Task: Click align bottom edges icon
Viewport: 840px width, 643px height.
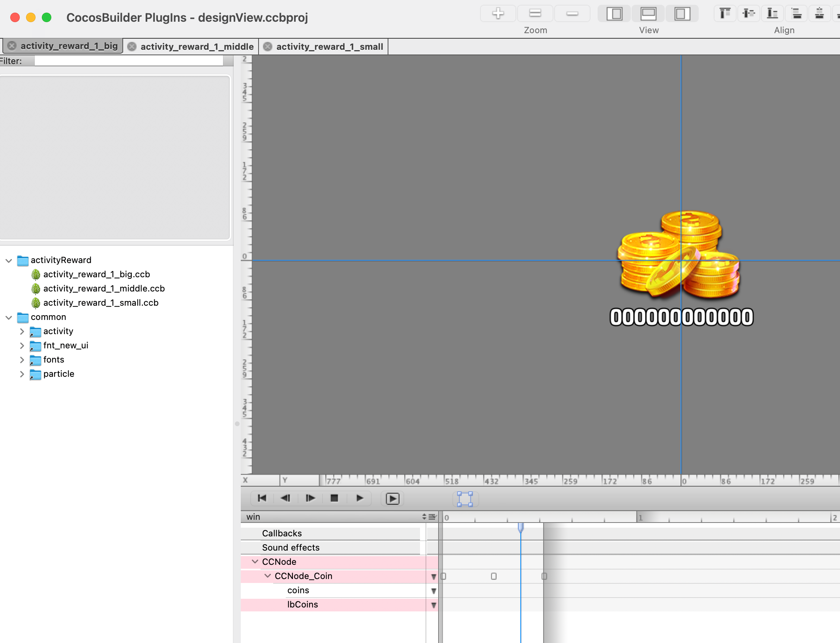Action: tap(772, 13)
